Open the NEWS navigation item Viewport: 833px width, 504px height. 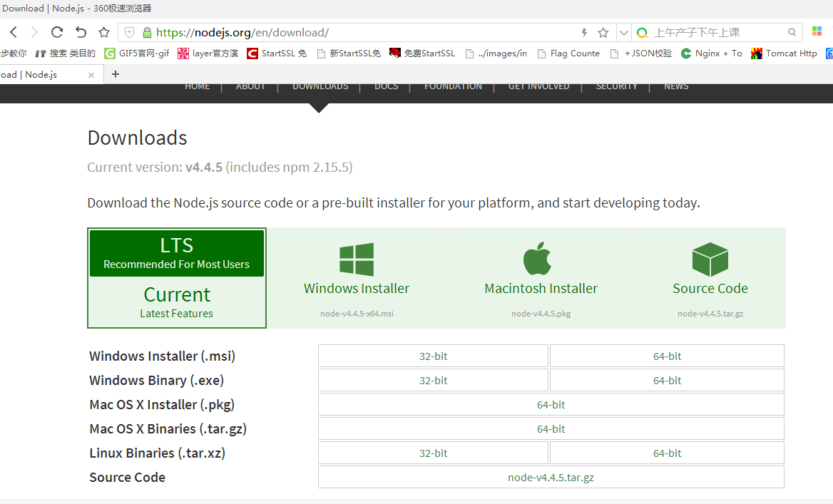coord(676,86)
